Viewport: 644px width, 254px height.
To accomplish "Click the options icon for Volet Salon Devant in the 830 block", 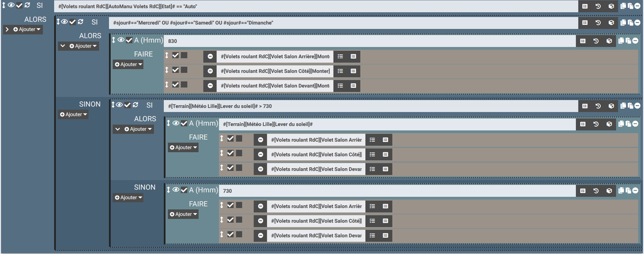I will point(354,86).
